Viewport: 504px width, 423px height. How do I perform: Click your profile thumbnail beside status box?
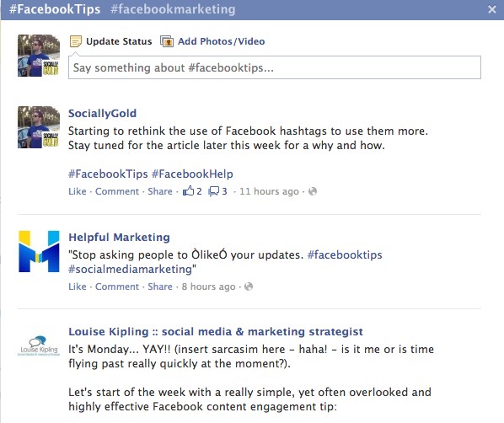tap(39, 56)
